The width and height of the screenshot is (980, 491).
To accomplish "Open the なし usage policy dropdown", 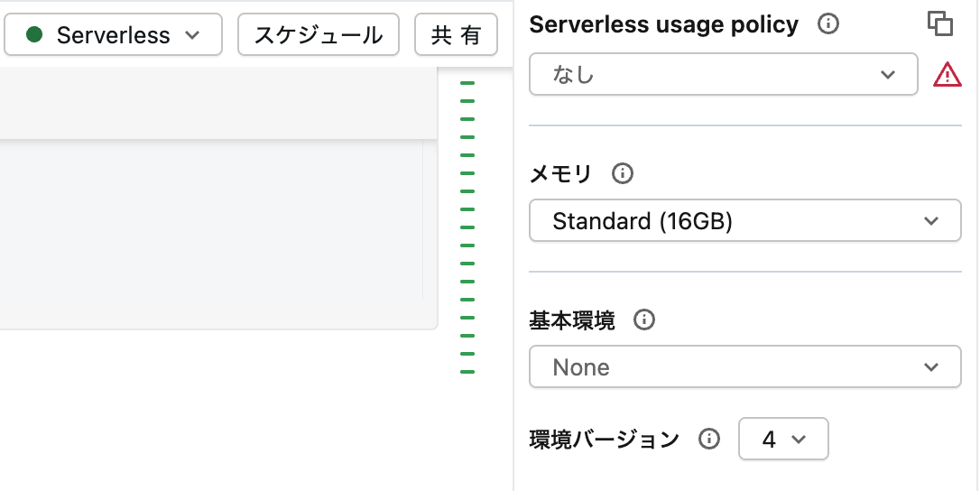I will tap(723, 74).
